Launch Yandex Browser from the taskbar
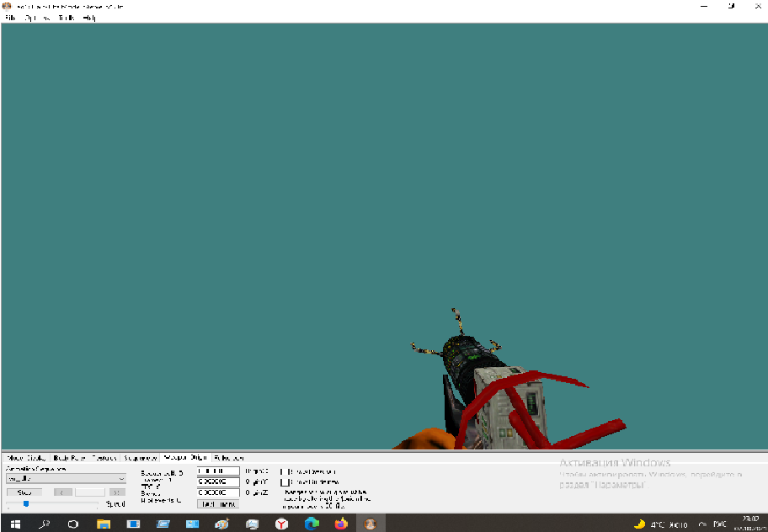 [281, 524]
